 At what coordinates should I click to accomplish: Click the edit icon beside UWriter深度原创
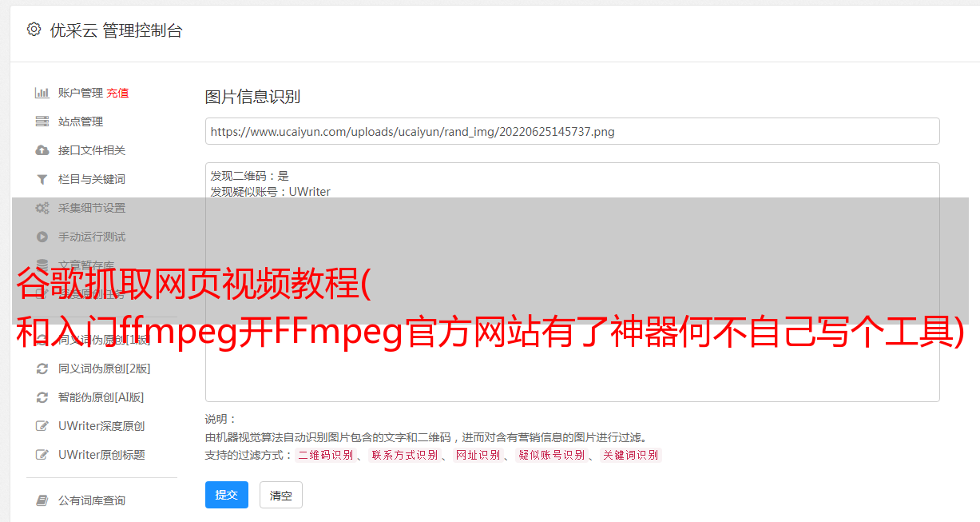[42, 426]
